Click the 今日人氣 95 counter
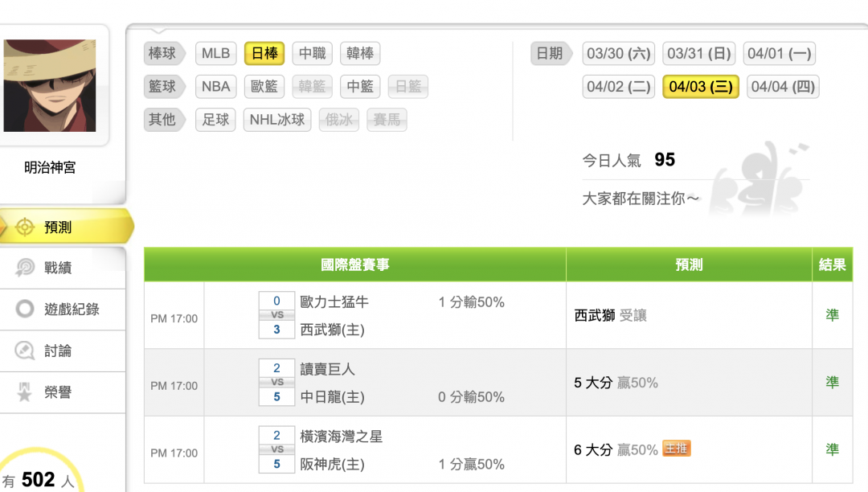Image resolution: width=868 pixels, height=492 pixels. (x=628, y=160)
